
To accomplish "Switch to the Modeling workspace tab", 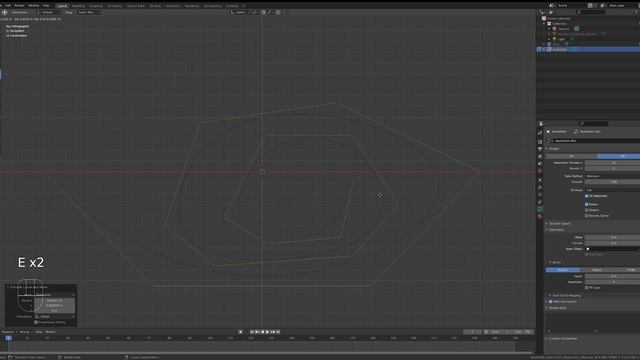I will pyautogui.click(x=78, y=6).
